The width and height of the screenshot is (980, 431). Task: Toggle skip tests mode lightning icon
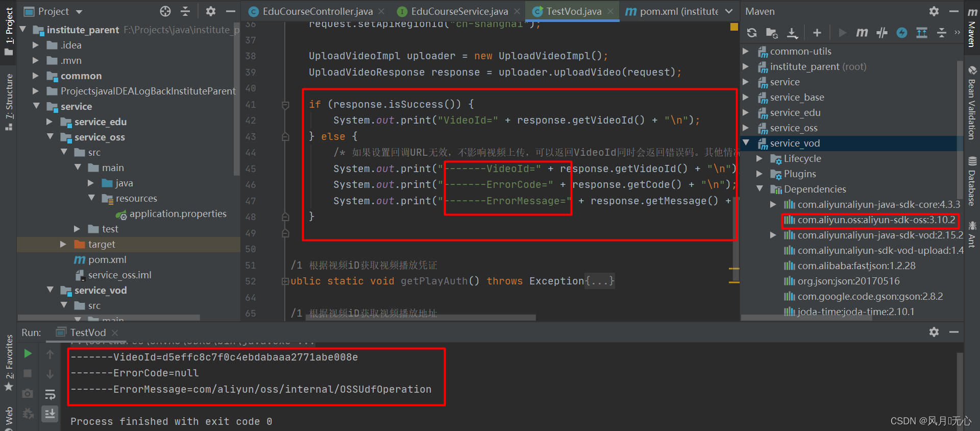(x=902, y=33)
